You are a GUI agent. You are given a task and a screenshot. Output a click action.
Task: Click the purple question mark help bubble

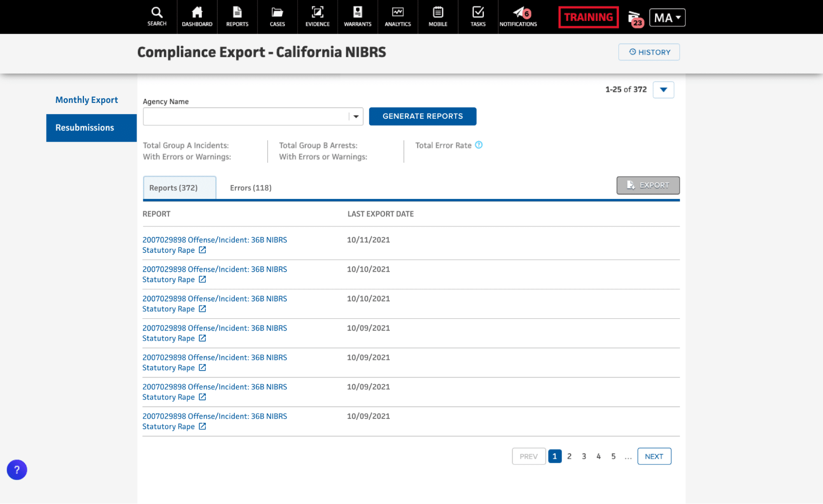[x=17, y=469]
